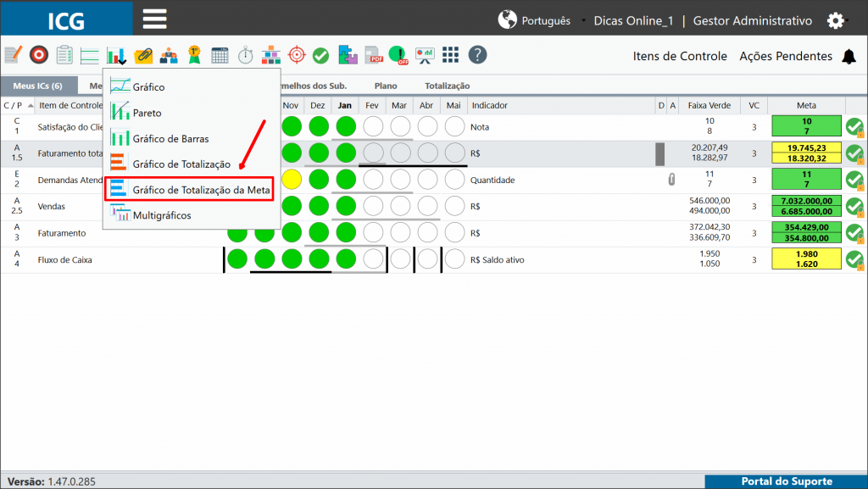Click the red target icon in toolbar
Image resolution: width=868 pixels, height=489 pixels.
pos(39,55)
